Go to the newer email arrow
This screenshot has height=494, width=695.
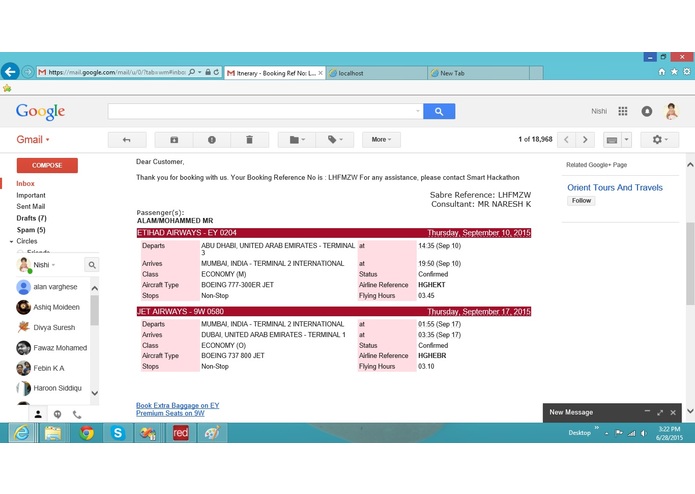click(x=566, y=140)
